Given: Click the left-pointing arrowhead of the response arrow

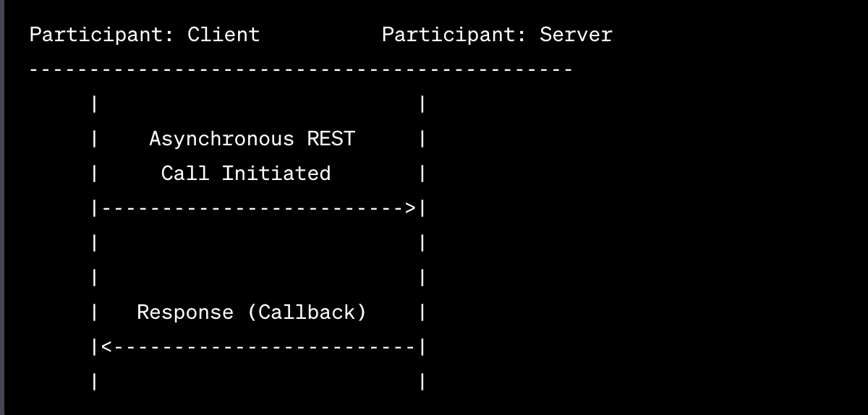Looking at the screenshot, I should 107,347.
